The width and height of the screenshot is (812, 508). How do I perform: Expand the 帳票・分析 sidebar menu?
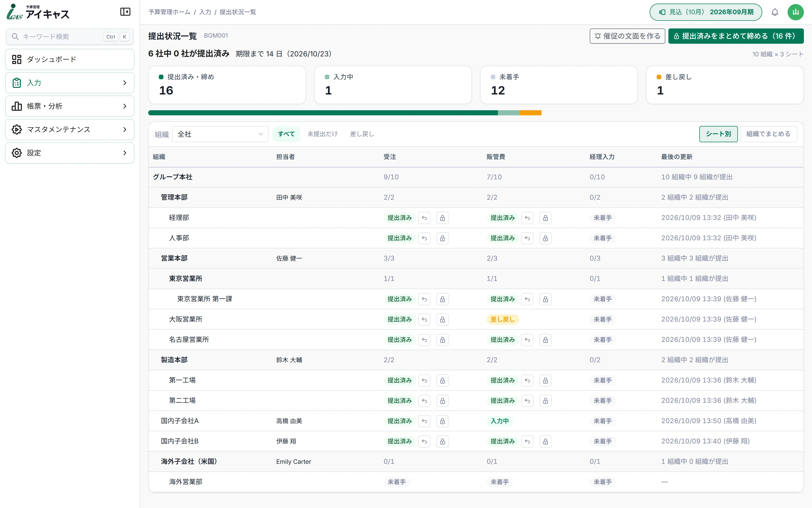pos(70,106)
